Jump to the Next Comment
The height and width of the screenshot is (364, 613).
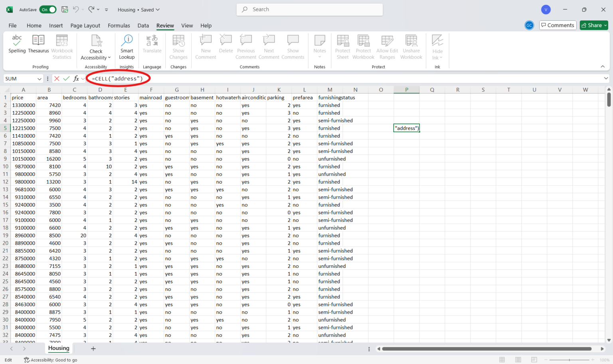tap(269, 45)
